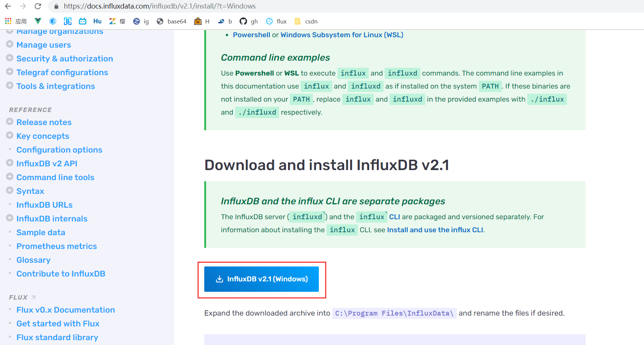Open the GitHub bookmark labeled gh
Image resolution: width=644 pixels, height=345 pixels.
click(249, 21)
